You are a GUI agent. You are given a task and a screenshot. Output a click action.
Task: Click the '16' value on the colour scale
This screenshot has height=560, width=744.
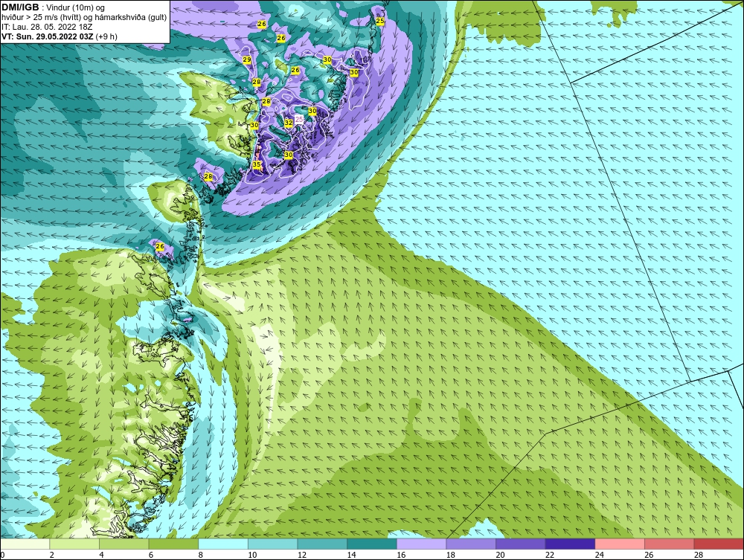click(x=401, y=555)
